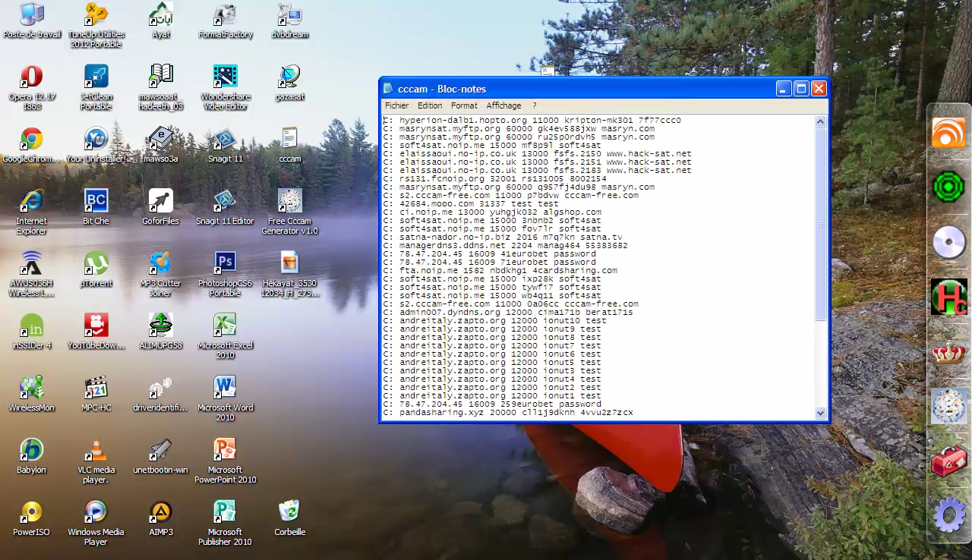Select the µTorrent desktop icon
This screenshot has height=560, width=972.
(x=96, y=263)
